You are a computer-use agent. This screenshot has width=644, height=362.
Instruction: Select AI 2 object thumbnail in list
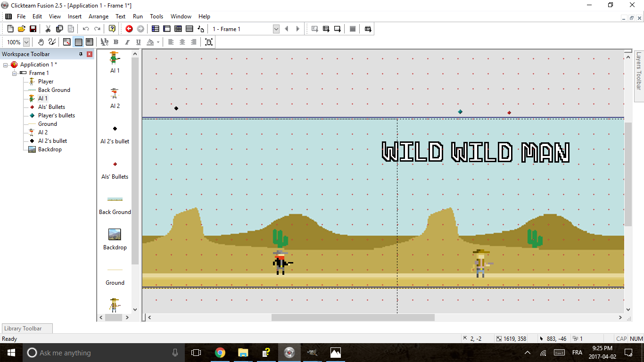pos(115,93)
